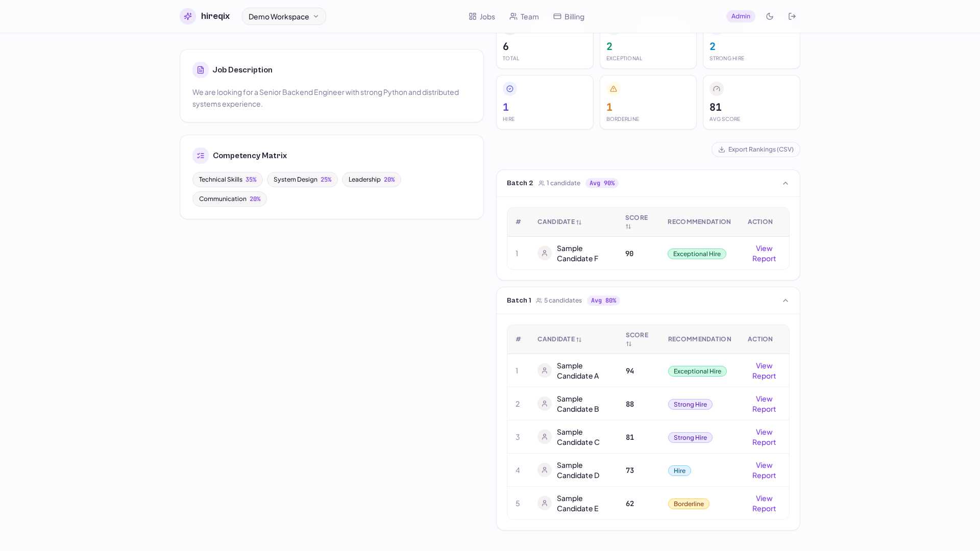View Report for Sample Candidate D
Screen dimensions: 980x551
pos(764,470)
